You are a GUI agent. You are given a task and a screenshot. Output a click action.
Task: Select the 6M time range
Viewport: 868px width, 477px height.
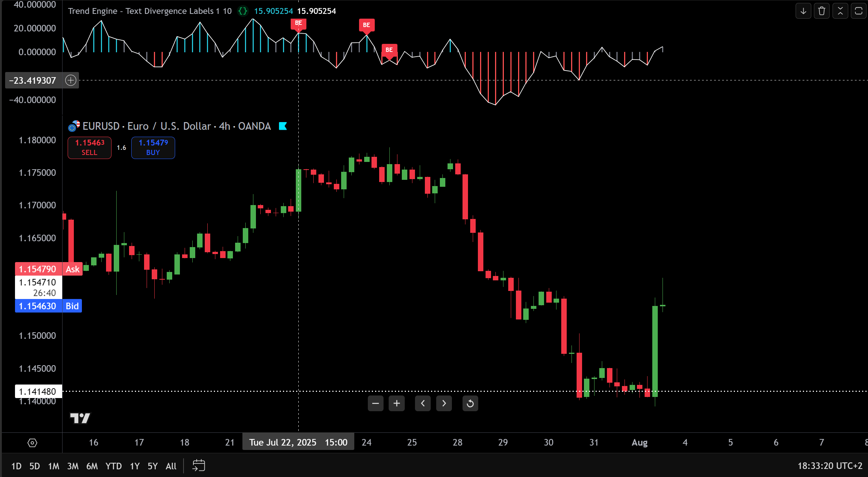pyautogui.click(x=92, y=466)
